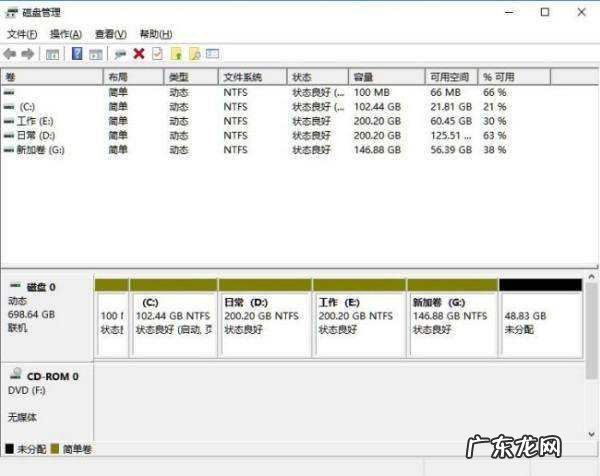This screenshot has height=476, width=600.
Task: Click the olive 简单卷 legend swatch
Action: click(x=55, y=448)
